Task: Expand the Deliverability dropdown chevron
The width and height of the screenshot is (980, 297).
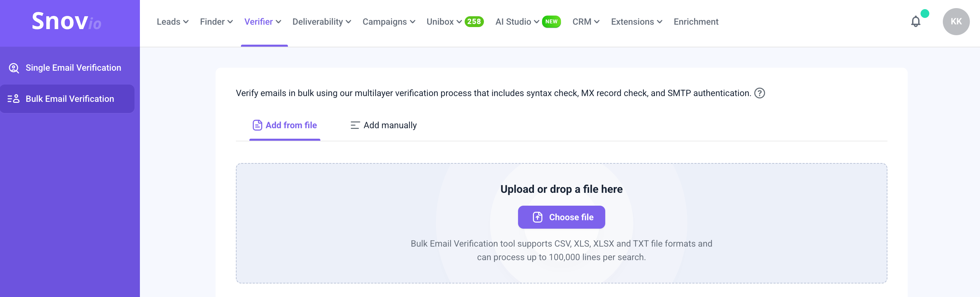Action: click(348, 22)
